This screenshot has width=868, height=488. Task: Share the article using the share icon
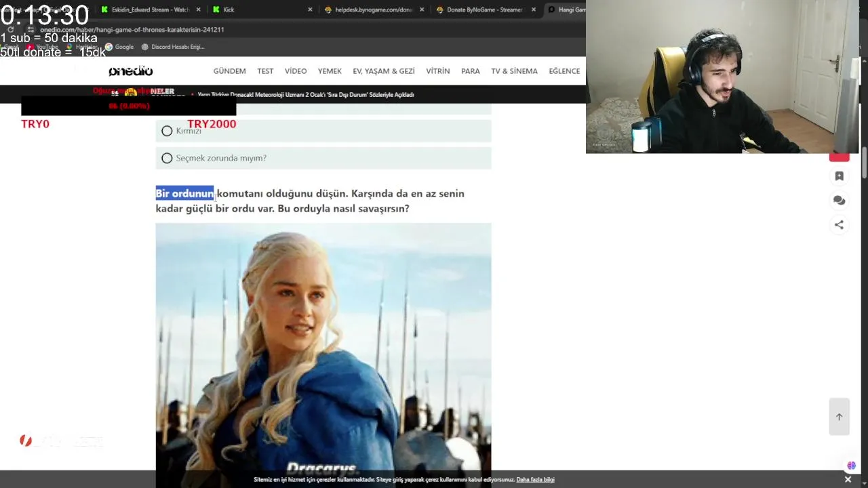(839, 225)
